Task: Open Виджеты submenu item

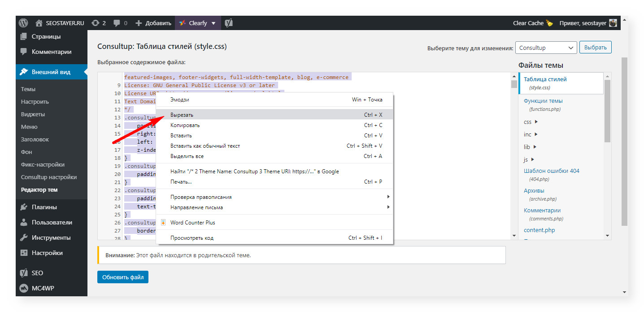Action: click(x=33, y=114)
